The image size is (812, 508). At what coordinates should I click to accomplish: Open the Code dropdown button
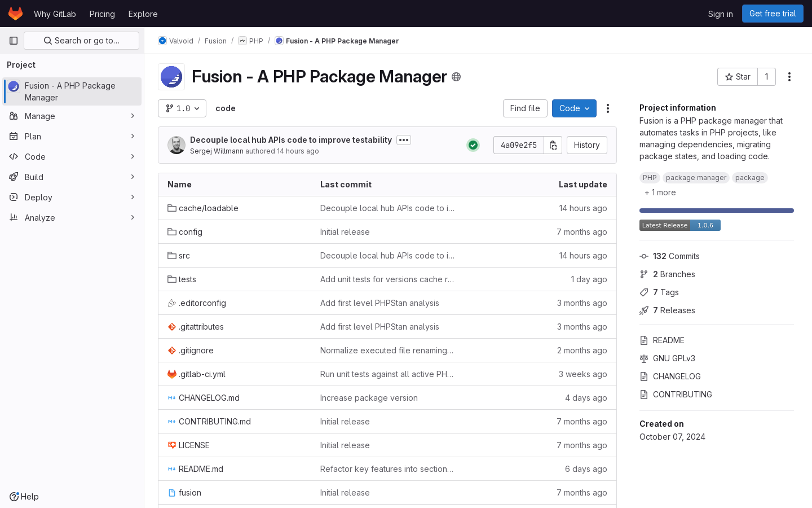pos(574,108)
